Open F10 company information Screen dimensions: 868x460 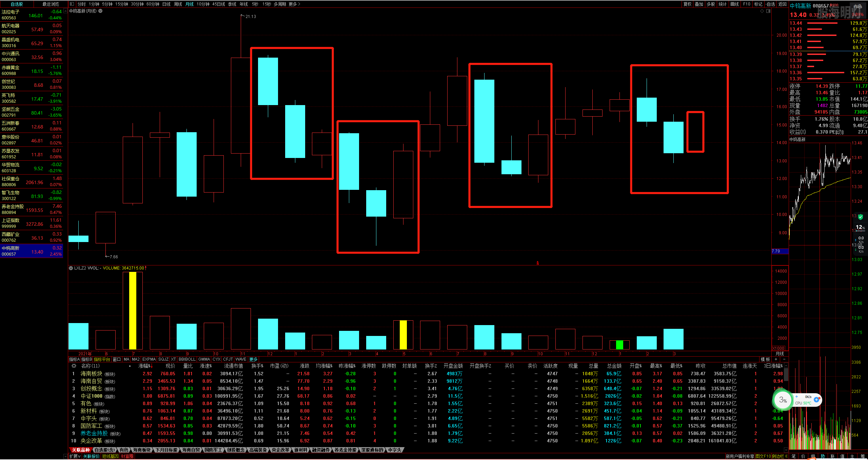(747, 4)
